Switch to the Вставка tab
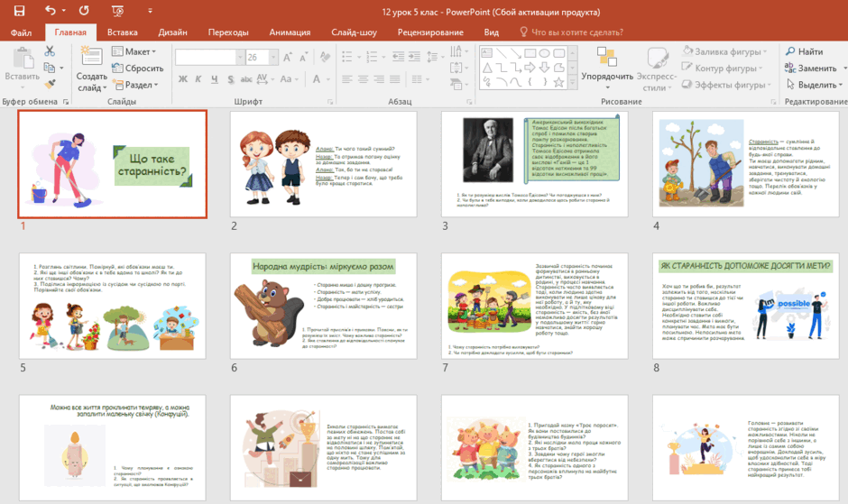 (x=122, y=32)
